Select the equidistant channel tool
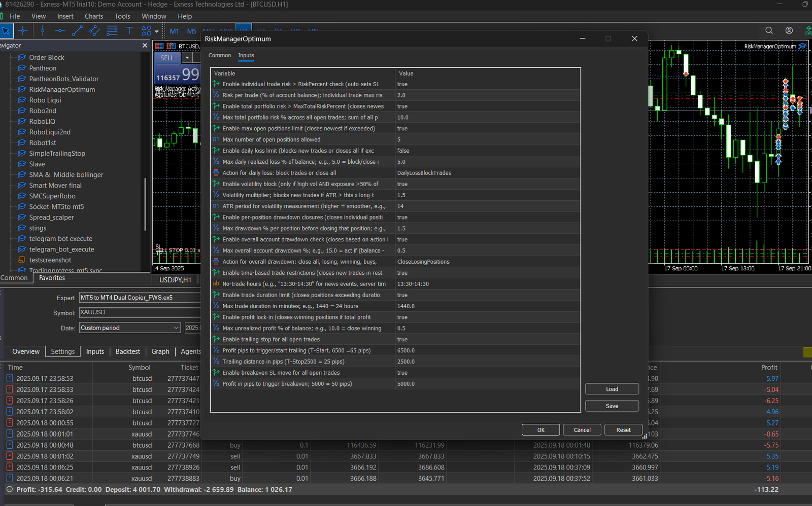Viewport: 812px width, 506px height. [x=94, y=31]
